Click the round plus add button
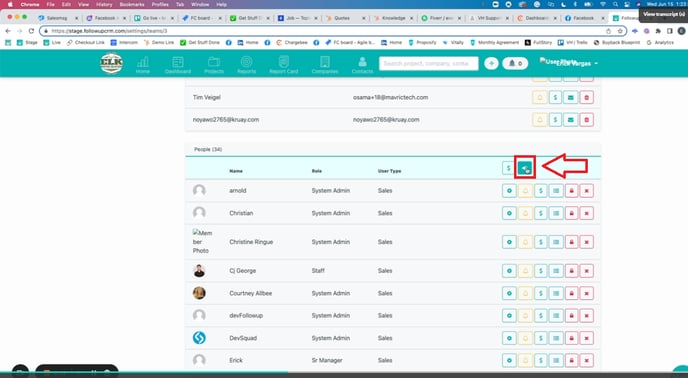The image size is (688, 378). coord(491,64)
